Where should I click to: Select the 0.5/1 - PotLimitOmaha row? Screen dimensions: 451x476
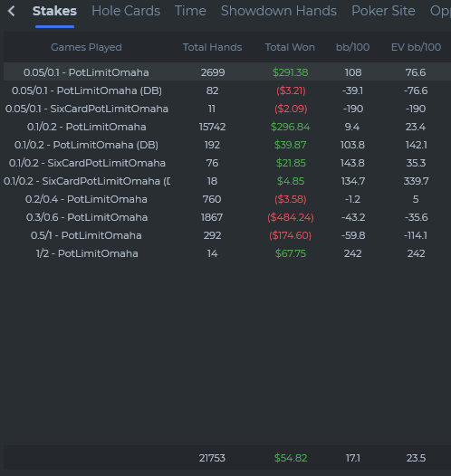pos(227,235)
